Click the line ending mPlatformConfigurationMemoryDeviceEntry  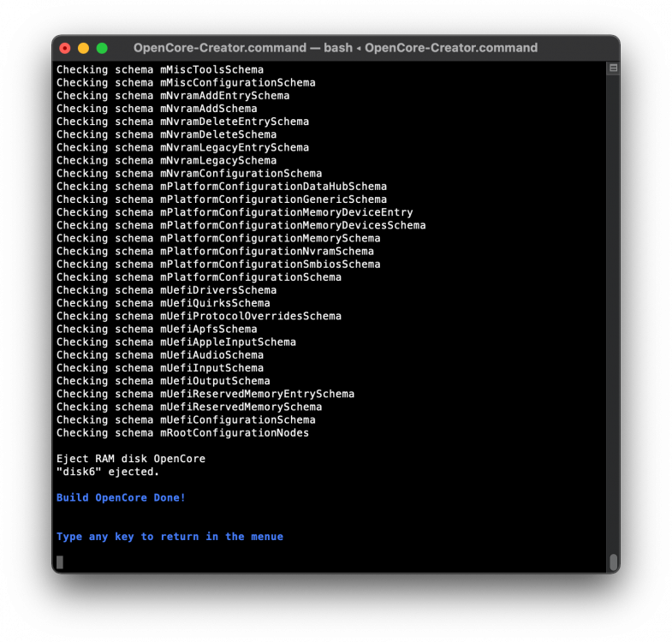(235, 212)
